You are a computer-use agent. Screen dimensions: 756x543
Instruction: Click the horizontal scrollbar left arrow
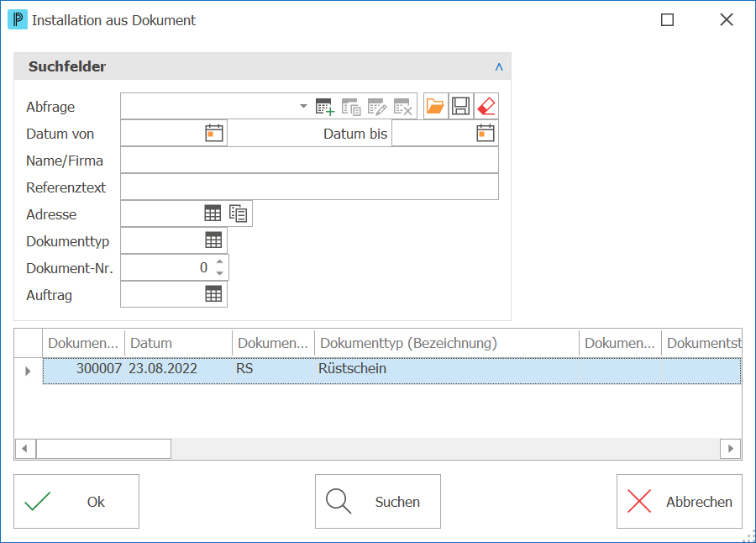[25, 449]
